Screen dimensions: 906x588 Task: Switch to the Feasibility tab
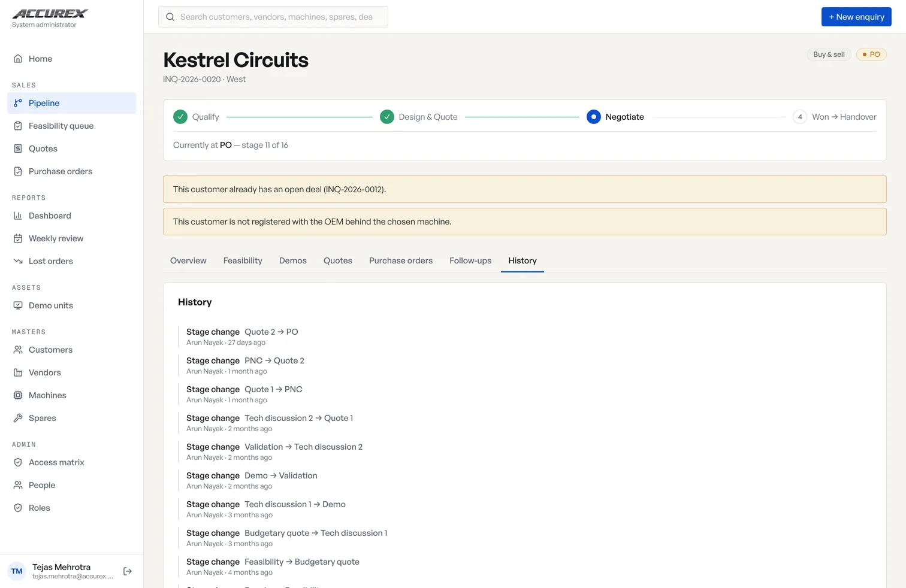[243, 260]
